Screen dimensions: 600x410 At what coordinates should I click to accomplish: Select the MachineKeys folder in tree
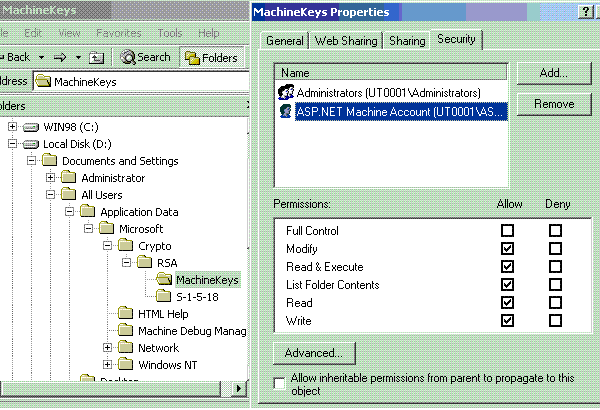pyautogui.click(x=206, y=279)
